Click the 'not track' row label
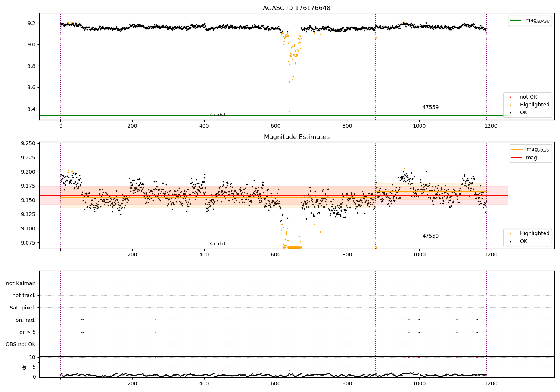This screenshot has width=560, height=392. coord(24,295)
